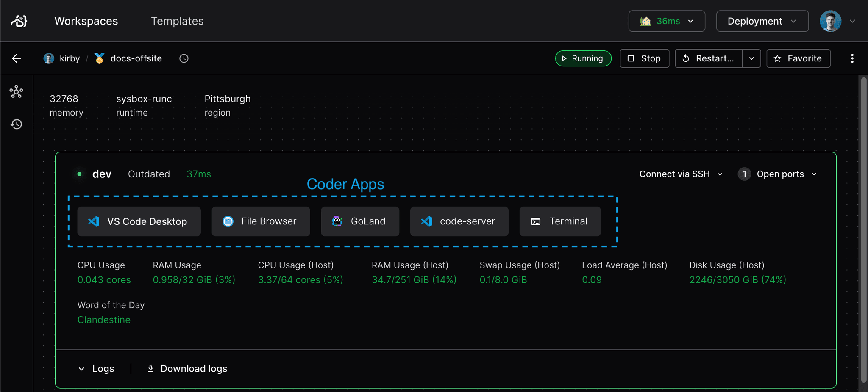The height and width of the screenshot is (392, 868).
Task: Mark workspace as Favorite
Action: point(798,58)
